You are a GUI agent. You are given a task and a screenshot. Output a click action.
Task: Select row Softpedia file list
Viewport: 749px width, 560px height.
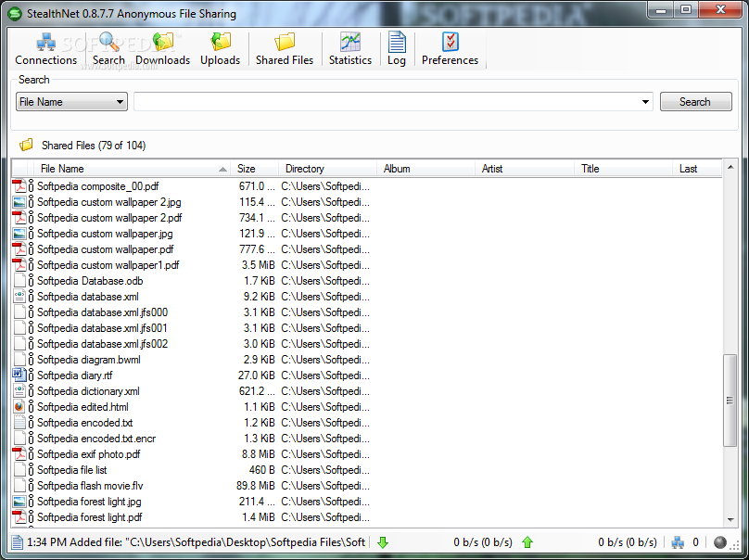click(x=366, y=470)
